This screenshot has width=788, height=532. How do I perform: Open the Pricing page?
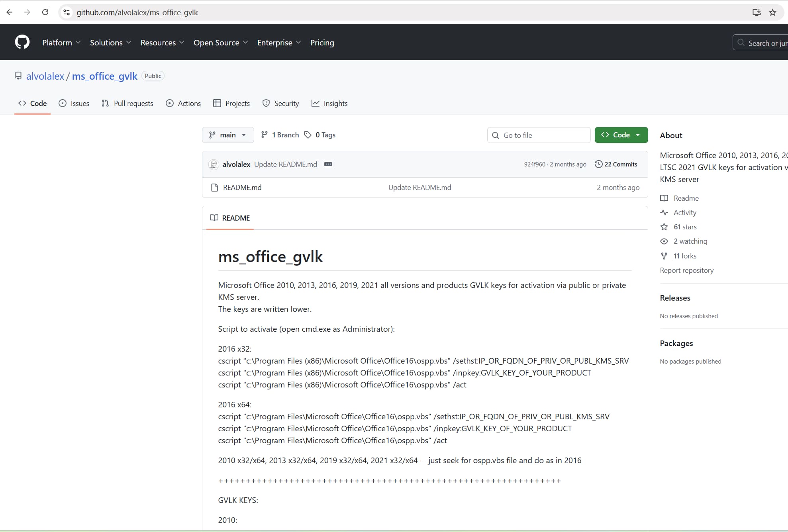tap(322, 42)
